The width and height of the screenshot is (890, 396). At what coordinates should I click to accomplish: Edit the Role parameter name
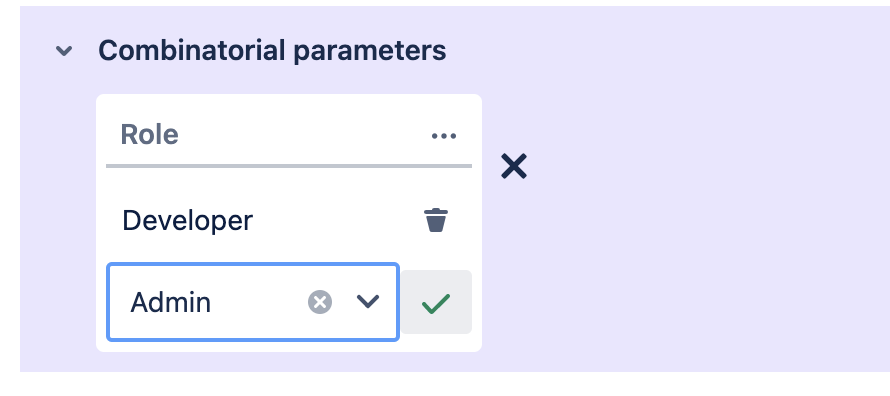149,135
